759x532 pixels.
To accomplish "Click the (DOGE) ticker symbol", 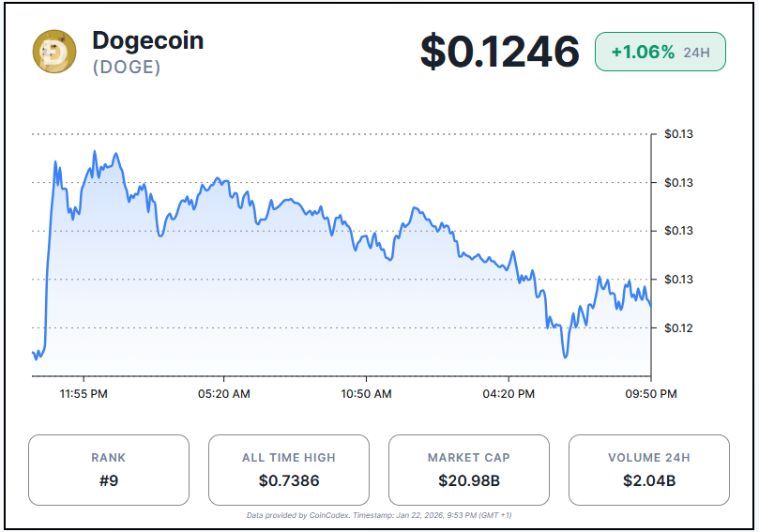I will click(x=127, y=68).
